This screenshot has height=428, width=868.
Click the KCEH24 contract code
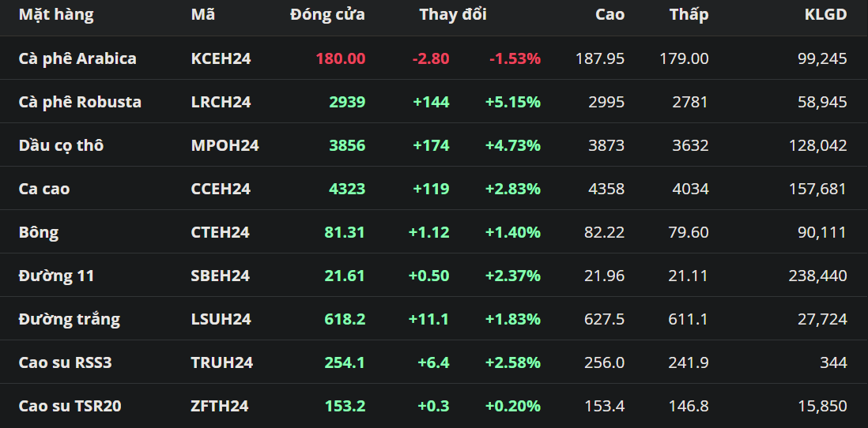click(221, 58)
